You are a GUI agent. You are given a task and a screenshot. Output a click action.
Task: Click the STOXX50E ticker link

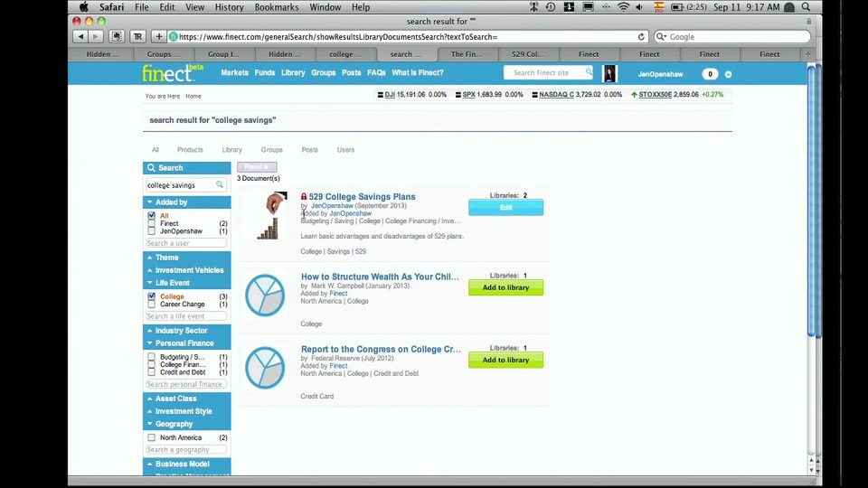[x=655, y=95]
